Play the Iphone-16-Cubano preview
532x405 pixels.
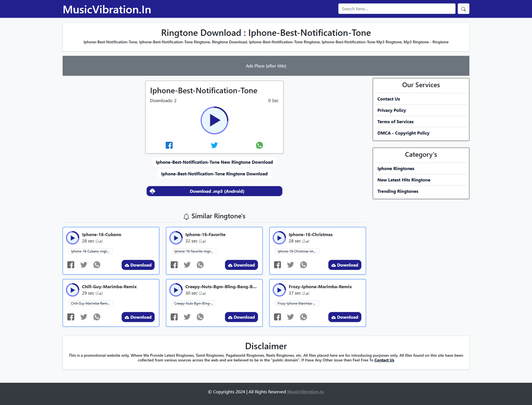coord(72,238)
